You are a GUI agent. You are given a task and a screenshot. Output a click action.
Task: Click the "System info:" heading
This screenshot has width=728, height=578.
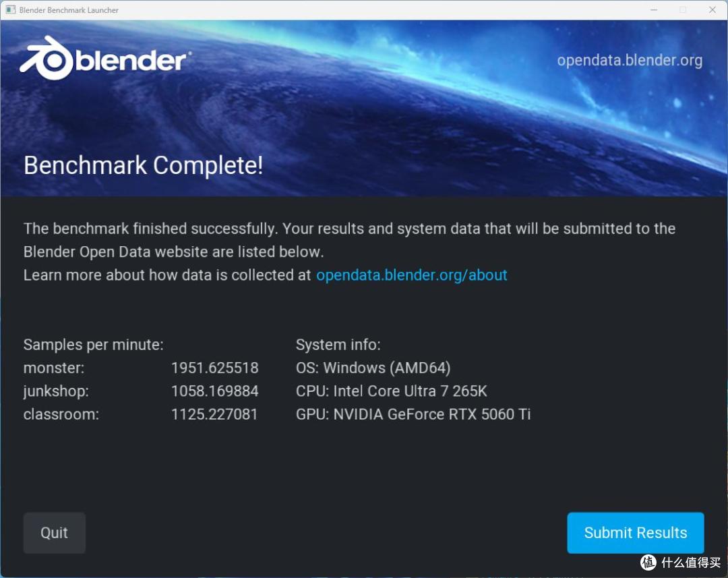tap(338, 345)
